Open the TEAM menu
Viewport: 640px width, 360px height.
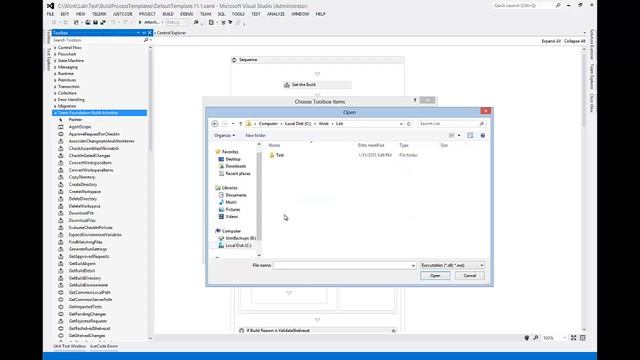pyautogui.click(x=205, y=14)
